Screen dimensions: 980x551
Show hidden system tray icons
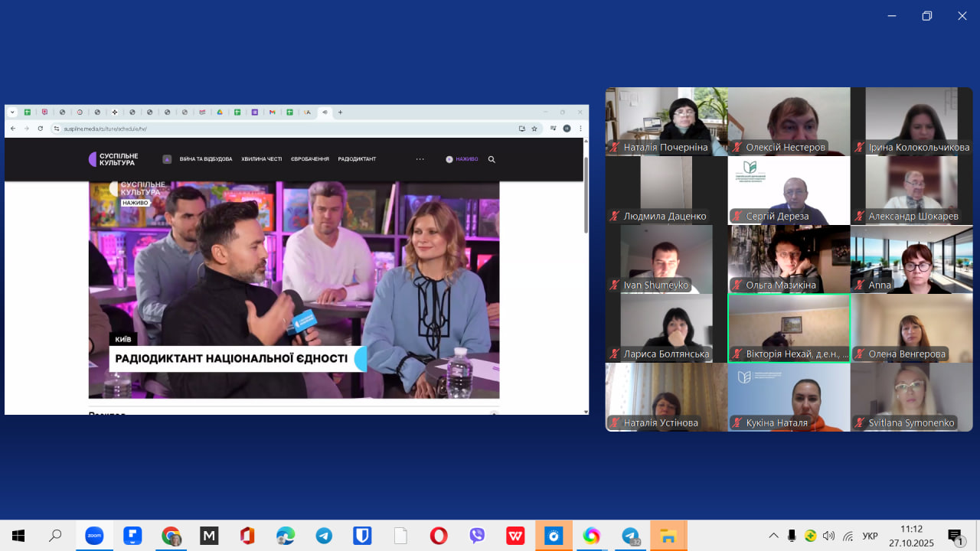click(773, 536)
